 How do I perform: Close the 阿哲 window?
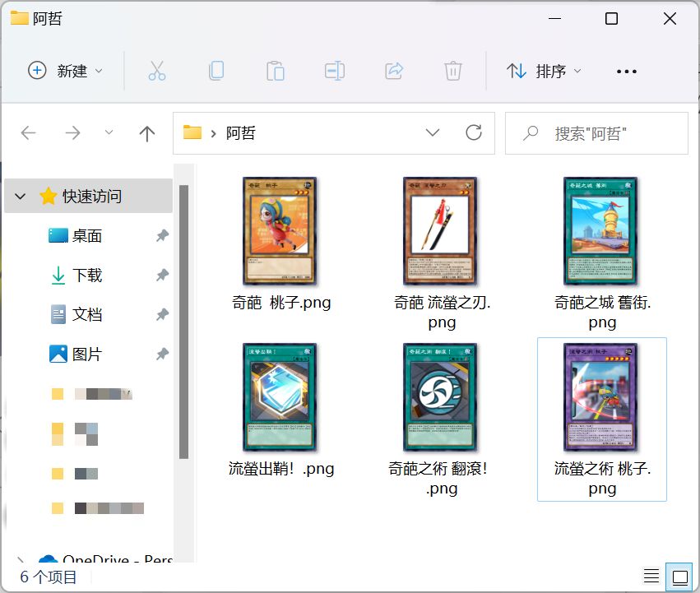670,19
